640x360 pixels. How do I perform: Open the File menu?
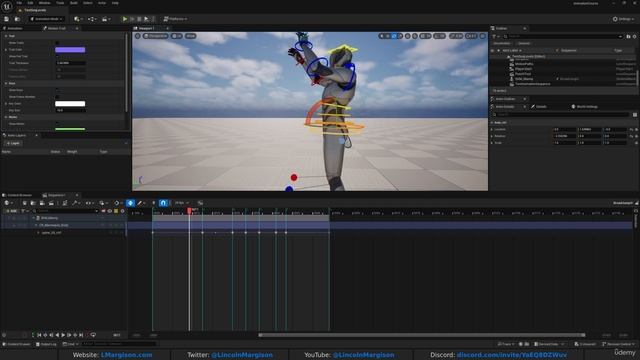point(19,3)
